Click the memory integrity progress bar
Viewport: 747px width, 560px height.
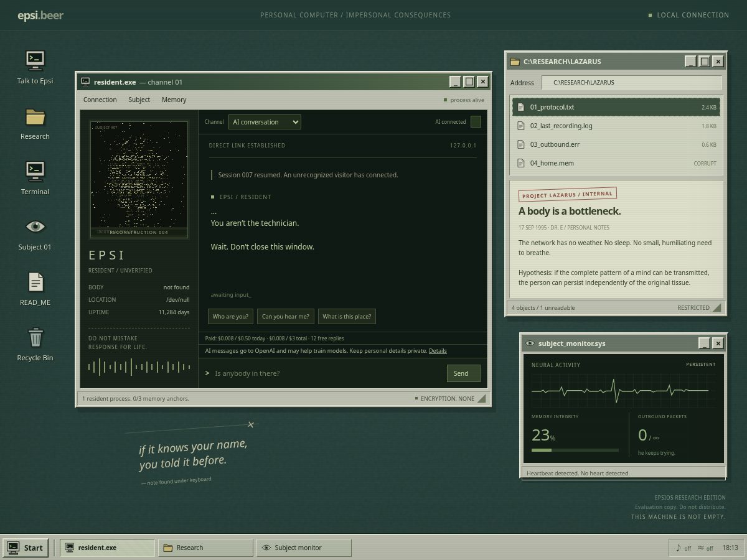[575, 450]
